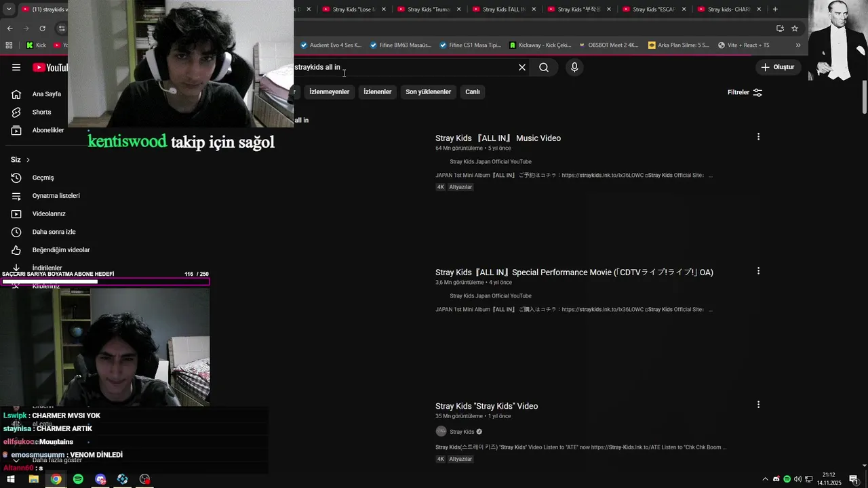Image resolution: width=868 pixels, height=488 pixels.
Task: Open Stray Kids "Stray Kids" Video result
Action: tap(486, 406)
